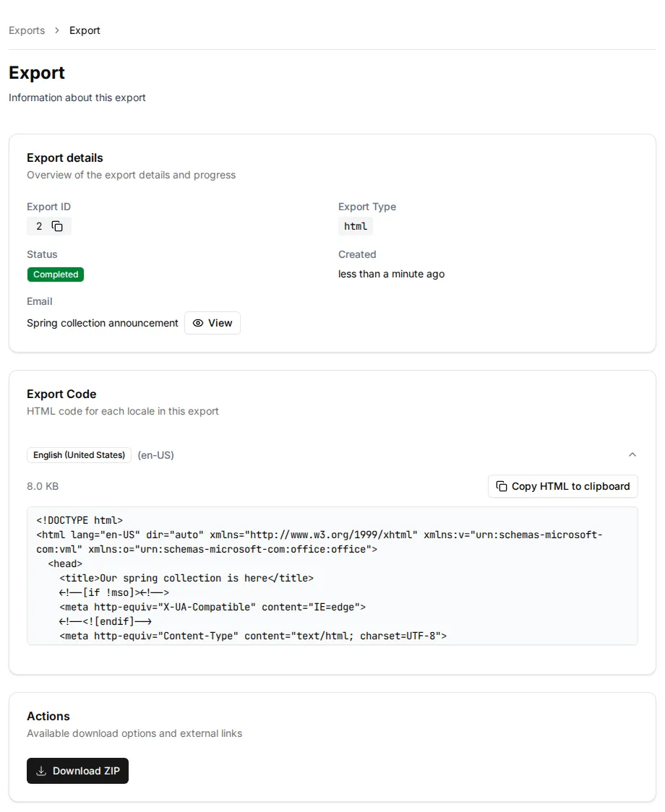Image resolution: width=665 pixels, height=812 pixels.
Task: Download the export ZIP file
Action: [78, 771]
